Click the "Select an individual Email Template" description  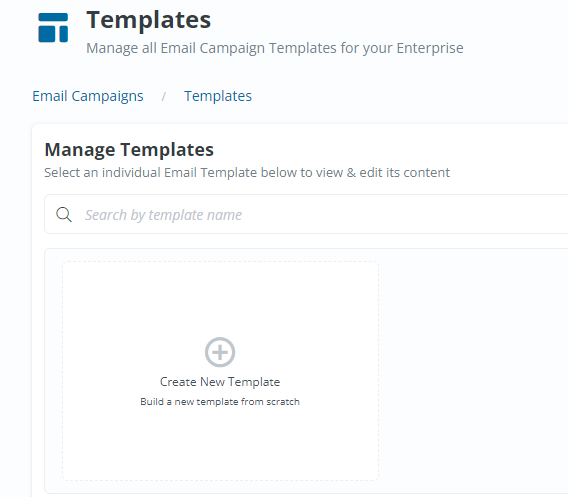247,172
